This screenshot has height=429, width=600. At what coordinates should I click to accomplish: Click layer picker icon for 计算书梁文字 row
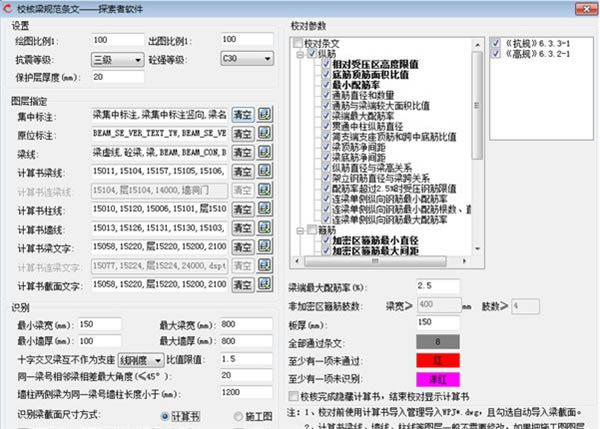(264, 246)
